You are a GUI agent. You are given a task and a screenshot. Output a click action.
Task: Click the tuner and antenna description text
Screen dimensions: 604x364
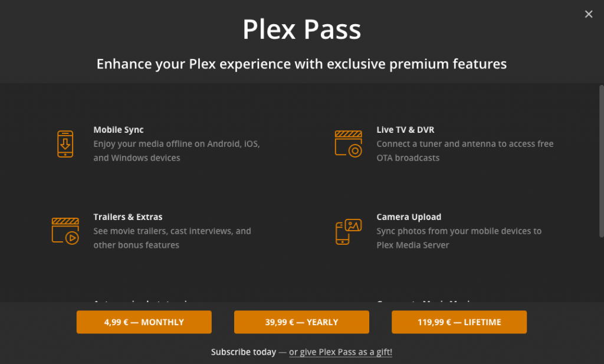[x=465, y=151]
